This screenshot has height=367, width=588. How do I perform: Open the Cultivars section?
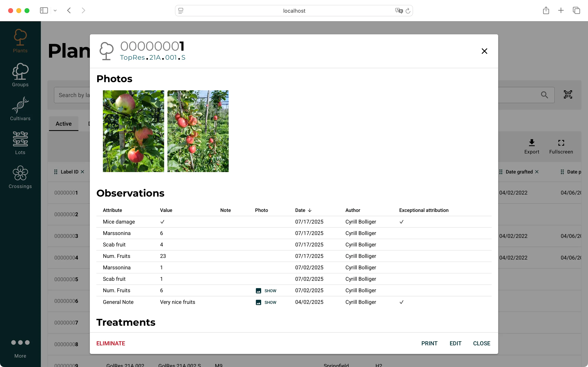20,108
